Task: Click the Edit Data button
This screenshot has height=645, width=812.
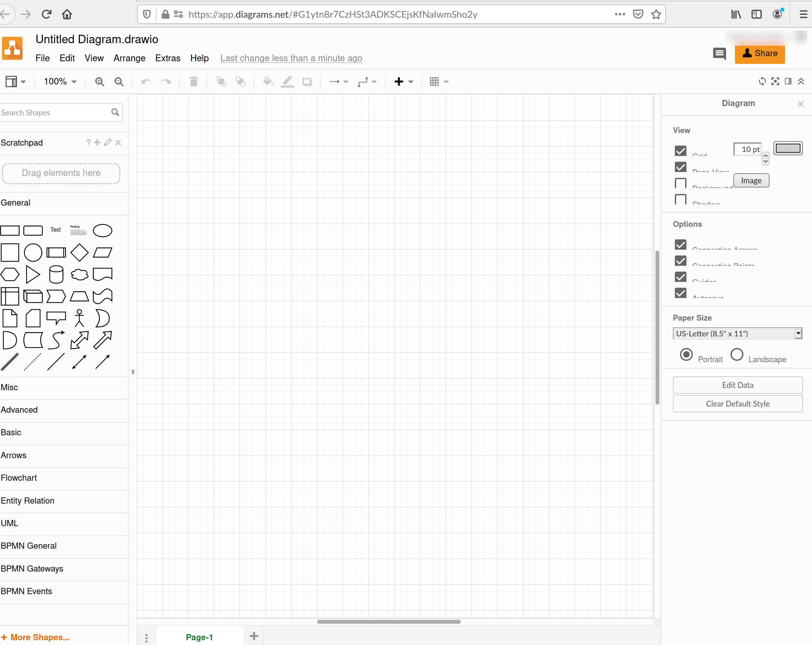Action: tap(737, 385)
